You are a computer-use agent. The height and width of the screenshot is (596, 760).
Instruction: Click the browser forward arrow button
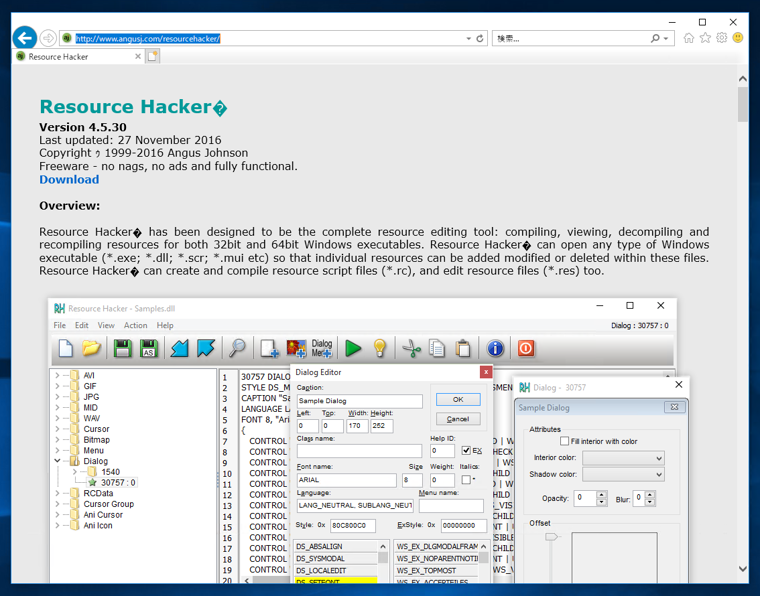48,38
